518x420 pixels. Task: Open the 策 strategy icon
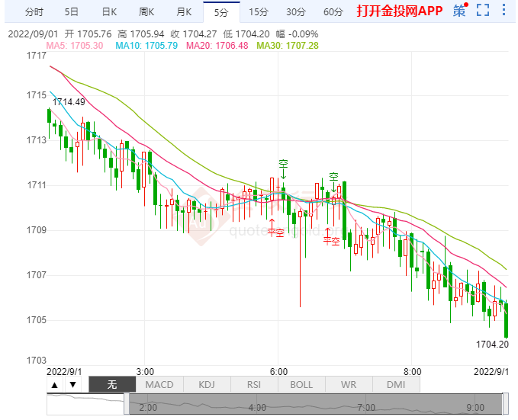click(459, 10)
